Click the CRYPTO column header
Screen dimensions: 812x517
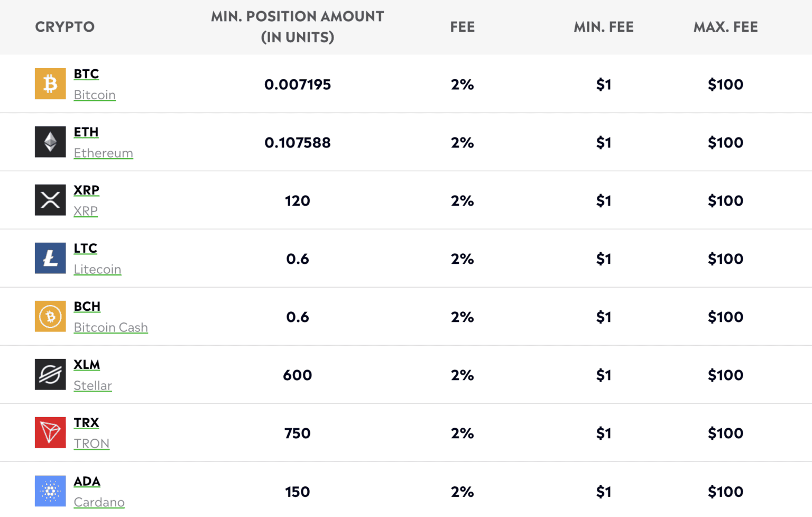point(64,26)
